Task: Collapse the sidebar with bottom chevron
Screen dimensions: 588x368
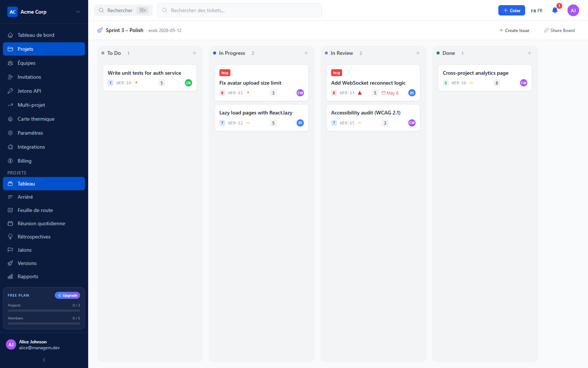Action: (x=44, y=360)
